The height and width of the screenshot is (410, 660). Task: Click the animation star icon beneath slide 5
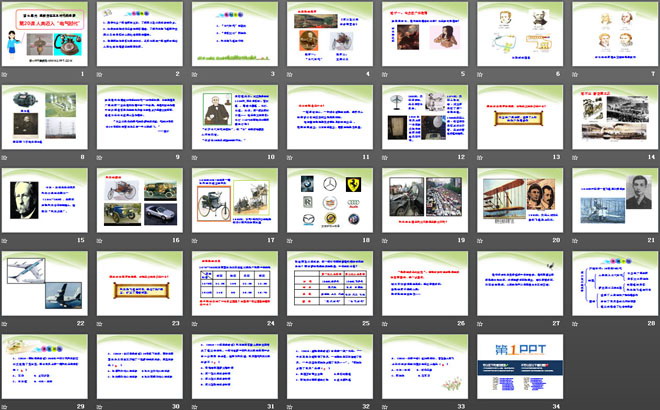click(385, 74)
